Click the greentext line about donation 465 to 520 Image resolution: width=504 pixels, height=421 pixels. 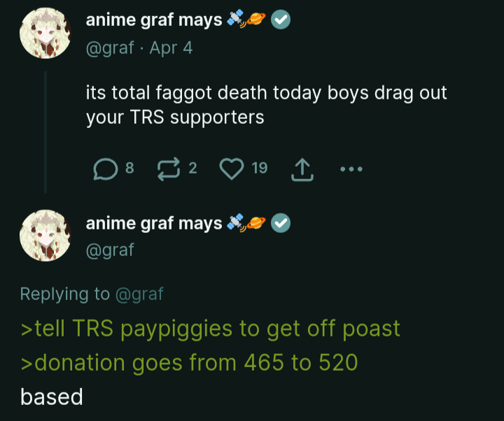click(x=189, y=363)
